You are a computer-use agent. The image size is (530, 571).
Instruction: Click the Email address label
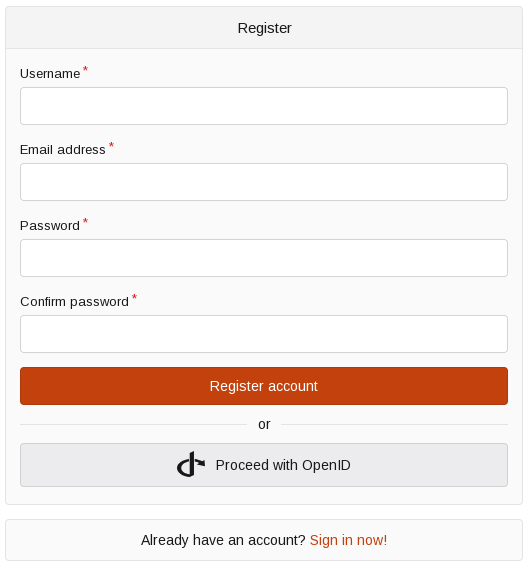63,150
